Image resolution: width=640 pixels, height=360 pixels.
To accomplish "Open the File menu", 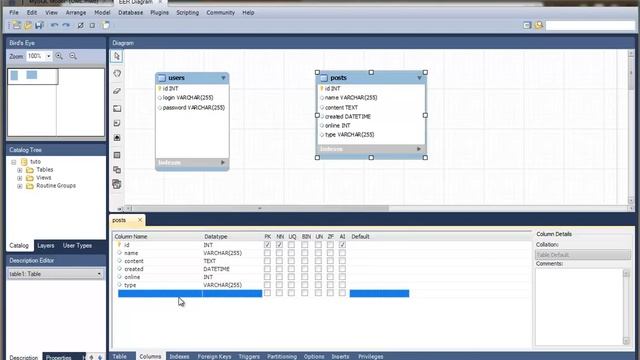I will [x=14, y=13].
